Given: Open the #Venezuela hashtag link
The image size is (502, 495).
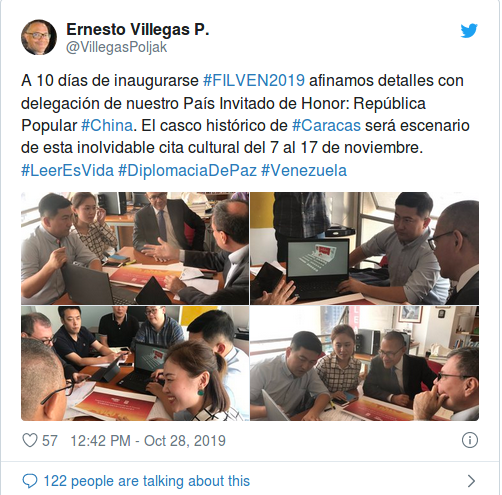Looking at the screenshot, I should [304, 170].
